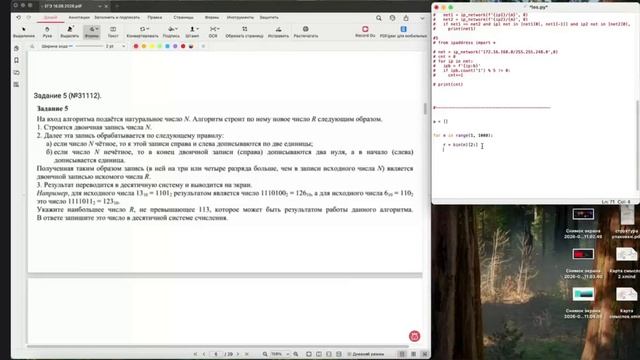Pick the orange color swatch
640x360 pixels.
pyautogui.click(x=144, y=46)
